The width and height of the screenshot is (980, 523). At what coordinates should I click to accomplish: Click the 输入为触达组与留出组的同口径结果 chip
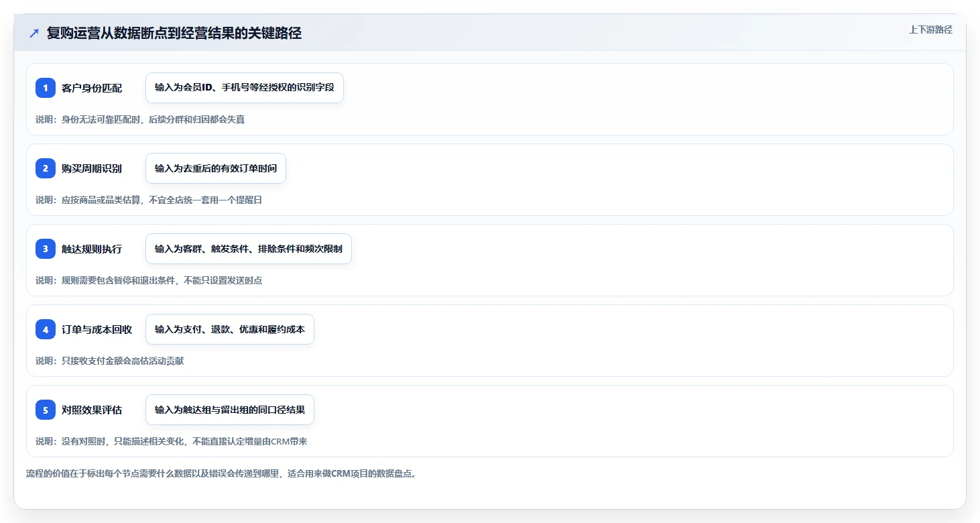(230, 410)
